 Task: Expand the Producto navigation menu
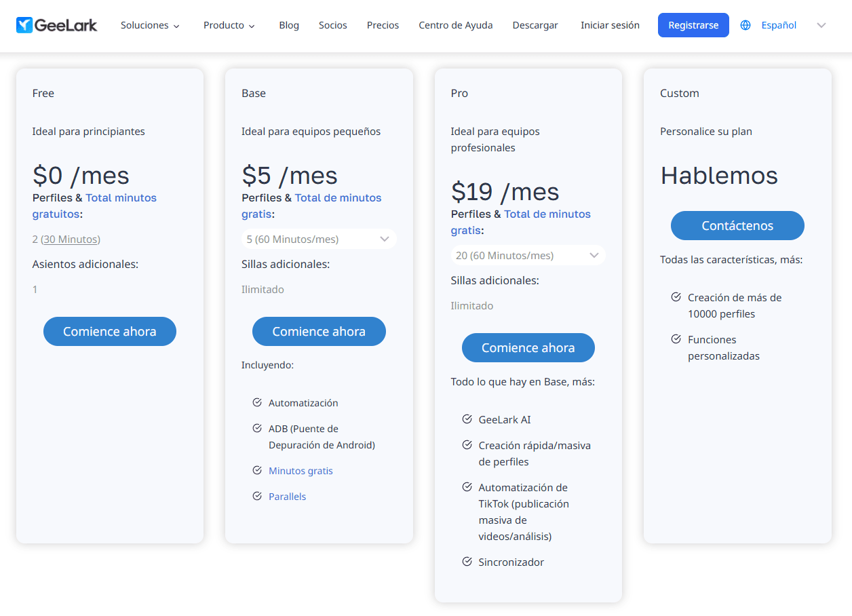(x=229, y=25)
